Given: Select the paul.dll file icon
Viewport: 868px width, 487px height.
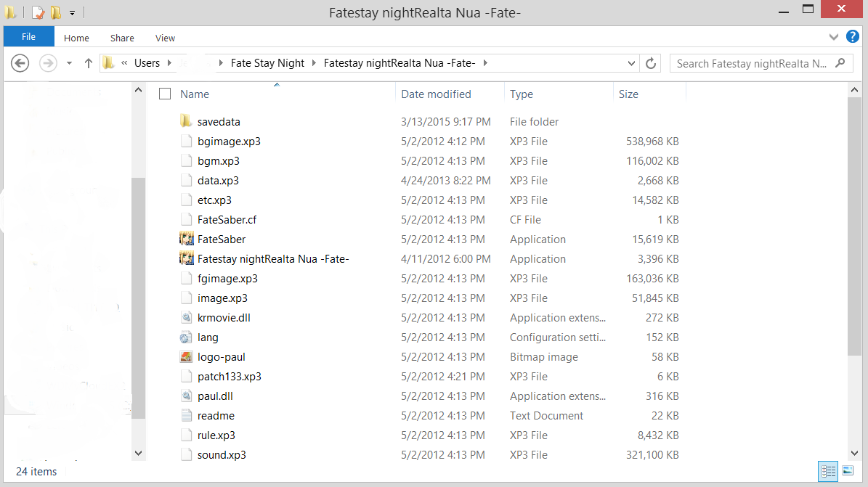Looking at the screenshot, I should (x=187, y=396).
